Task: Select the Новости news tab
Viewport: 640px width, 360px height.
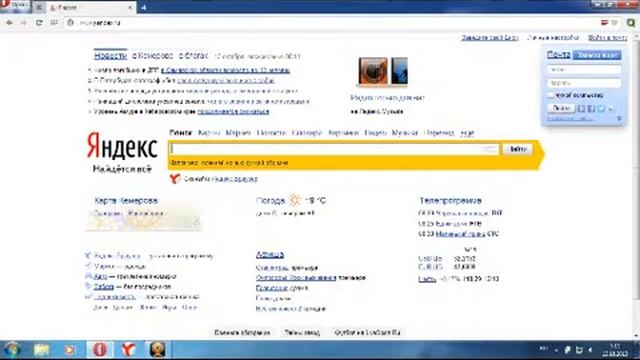Action: [x=110, y=56]
